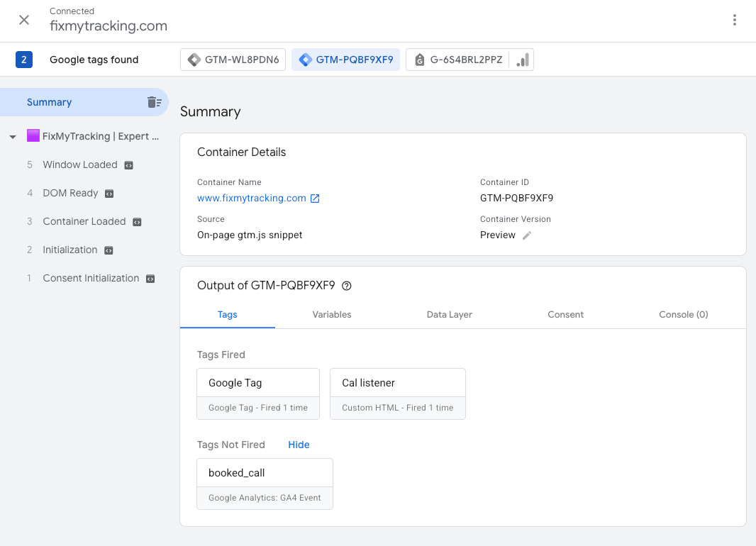Click the Google tags found label
This screenshot has height=546, width=756.
click(x=94, y=60)
